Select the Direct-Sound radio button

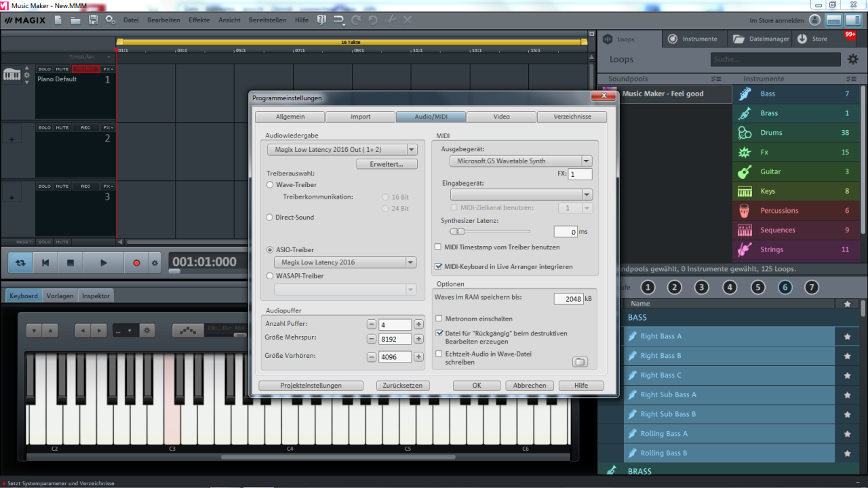pyautogui.click(x=271, y=218)
